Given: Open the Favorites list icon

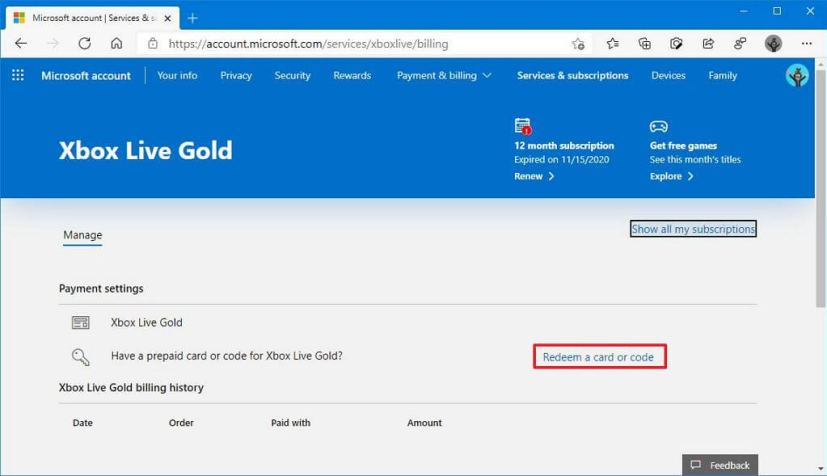Looking at the screenshot, I should coord(612,44).
